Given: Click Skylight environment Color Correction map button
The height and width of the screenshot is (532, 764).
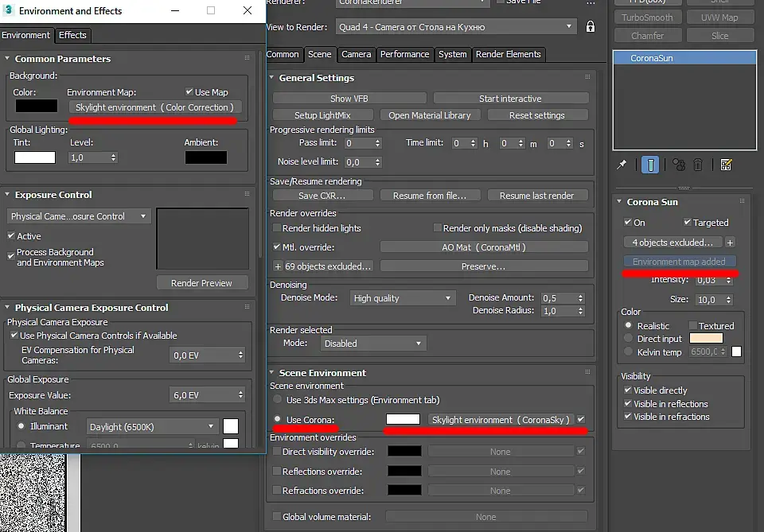Looking at the screenshot, I should [x=155, y=107].
